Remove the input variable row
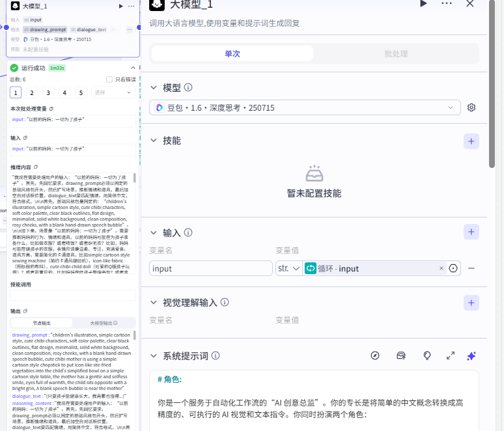Screen dimensions: 504x431 [471, 268]
